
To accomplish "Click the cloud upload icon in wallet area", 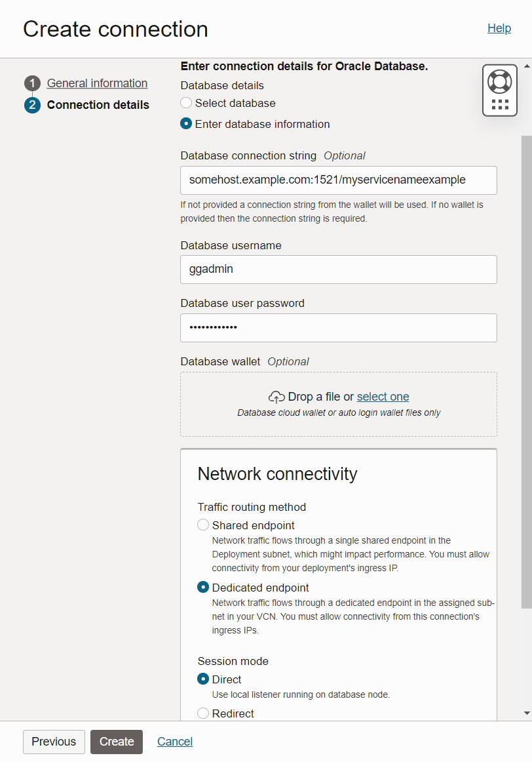I will coord(276,396).
